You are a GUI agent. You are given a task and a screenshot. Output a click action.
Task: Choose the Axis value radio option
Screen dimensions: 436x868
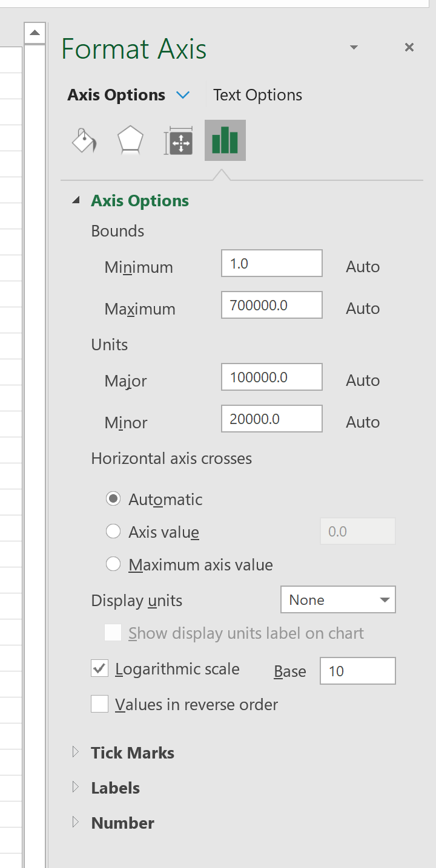click(x=113, y=532)
